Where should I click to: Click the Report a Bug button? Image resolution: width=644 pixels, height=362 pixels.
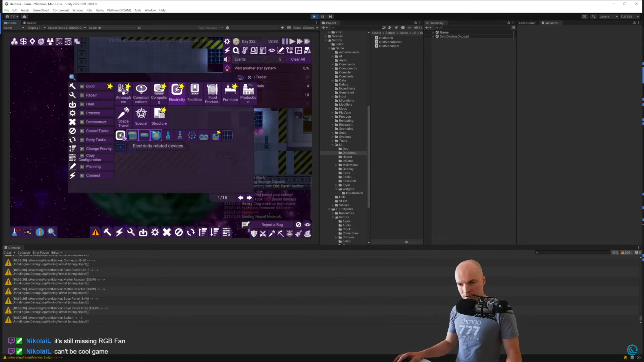272,225
